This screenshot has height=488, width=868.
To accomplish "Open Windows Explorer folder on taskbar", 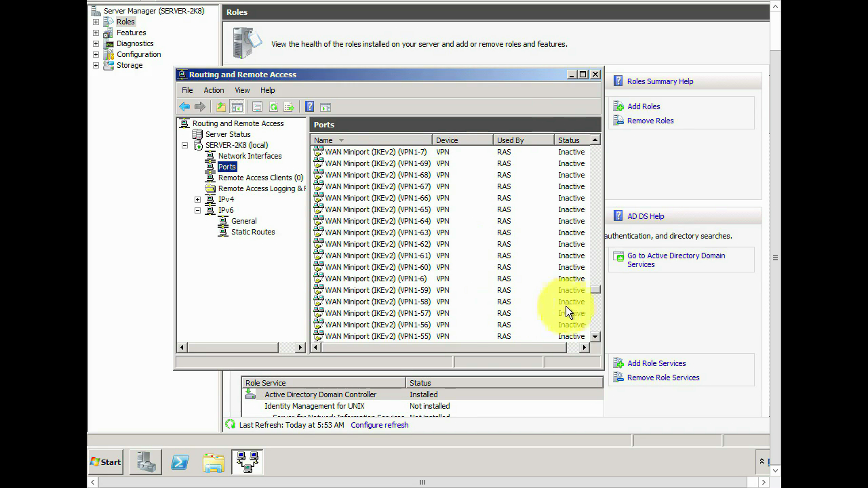I will [x=214, y=462].
